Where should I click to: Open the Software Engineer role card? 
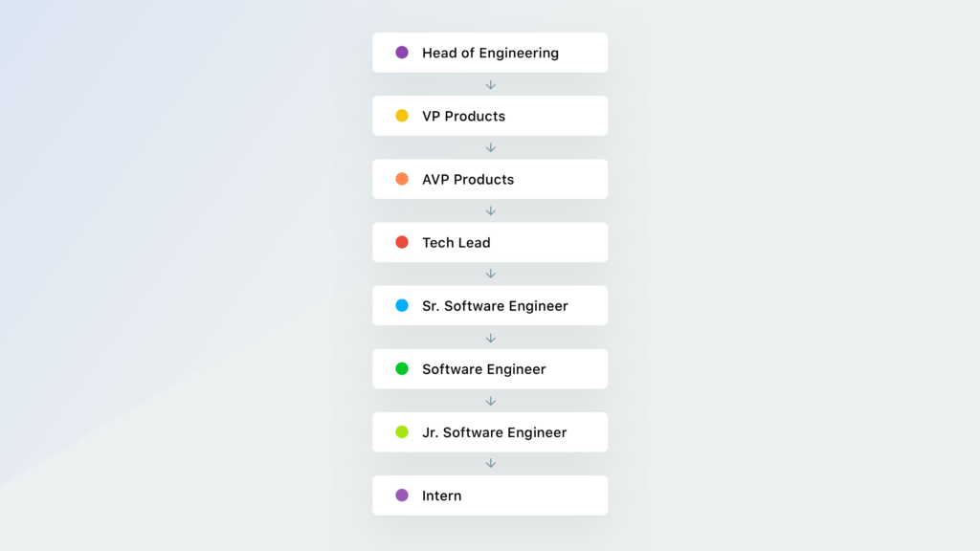point(490,369)
